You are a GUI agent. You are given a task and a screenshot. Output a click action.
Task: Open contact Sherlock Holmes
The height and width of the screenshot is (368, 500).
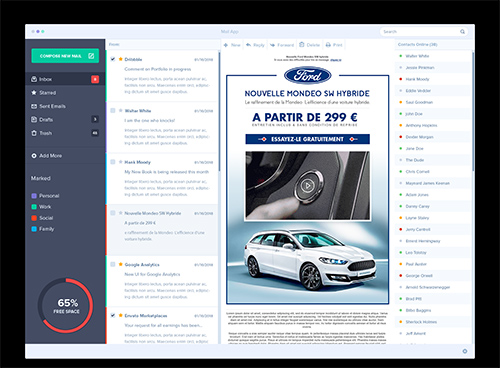pos(433,322)
